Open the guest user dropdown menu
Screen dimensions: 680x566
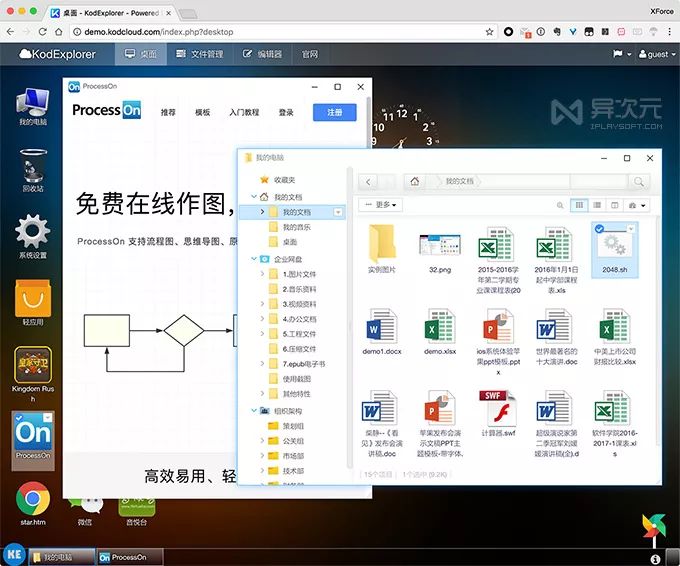(652, 54)
